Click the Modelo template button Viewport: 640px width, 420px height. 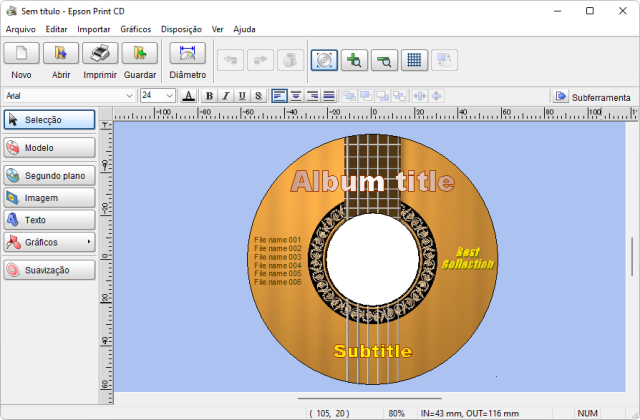point(49,147)
